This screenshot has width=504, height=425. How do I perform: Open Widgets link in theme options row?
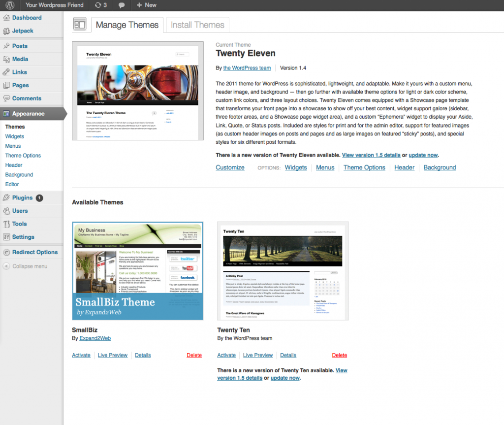click(296, 167)
